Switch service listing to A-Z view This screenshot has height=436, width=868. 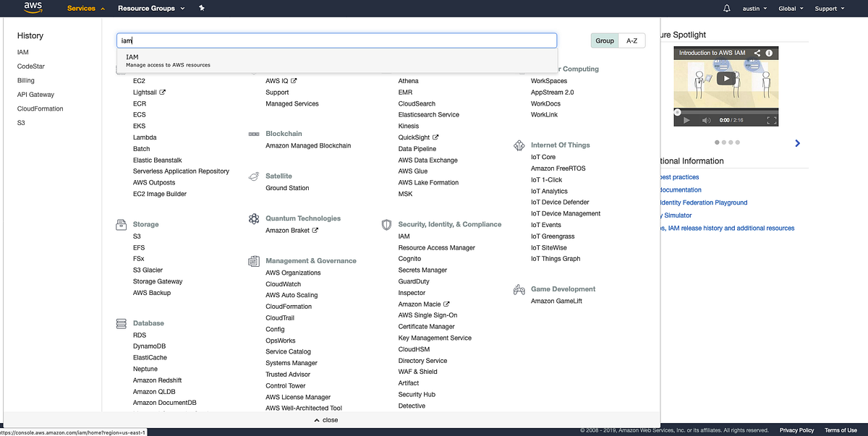[x=630, y=40]
